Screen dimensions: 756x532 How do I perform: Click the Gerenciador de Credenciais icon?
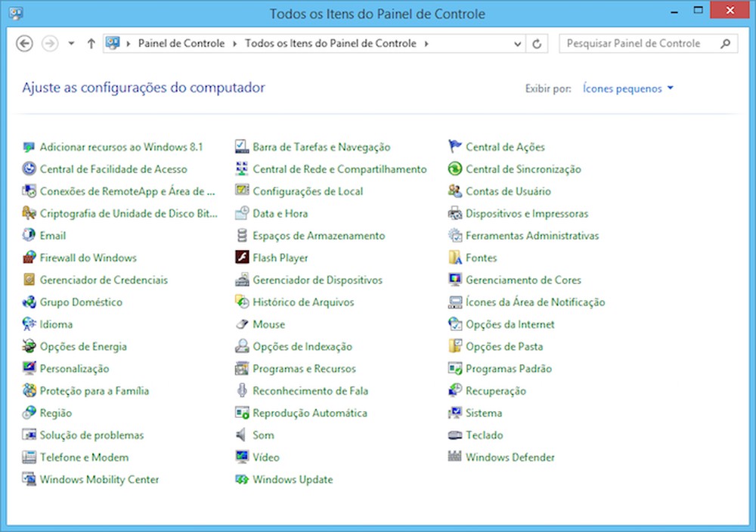(x=29, y=280)
